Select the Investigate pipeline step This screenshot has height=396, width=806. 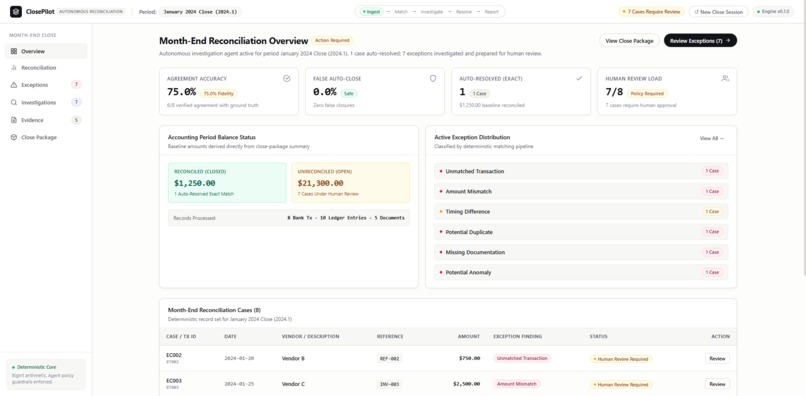432,12
